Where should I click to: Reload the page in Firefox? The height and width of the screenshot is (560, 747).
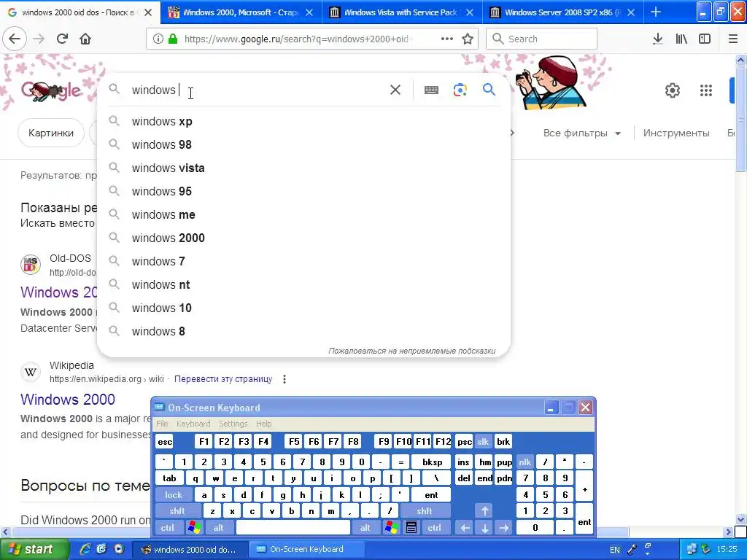click(x=62, y=39)
